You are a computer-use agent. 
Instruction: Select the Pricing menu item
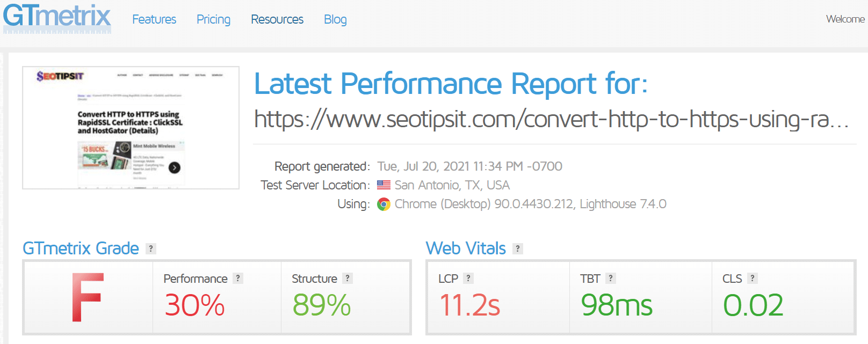213,19
